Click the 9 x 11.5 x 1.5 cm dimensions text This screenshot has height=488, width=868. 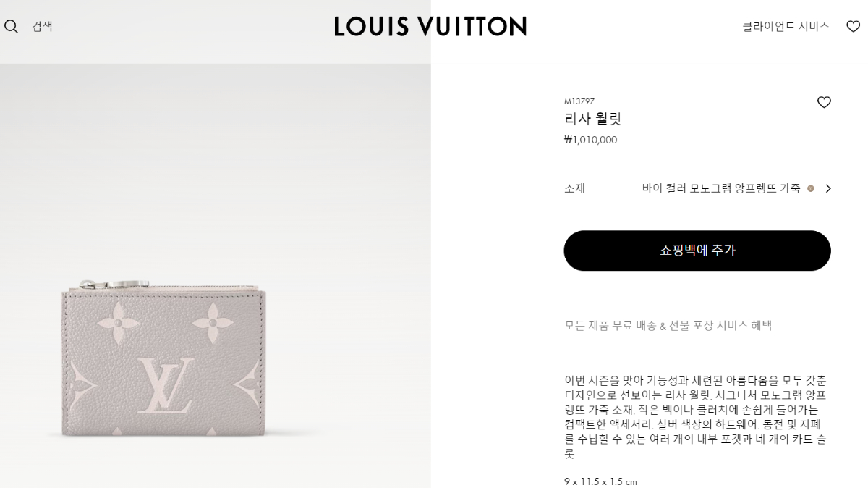600,481
